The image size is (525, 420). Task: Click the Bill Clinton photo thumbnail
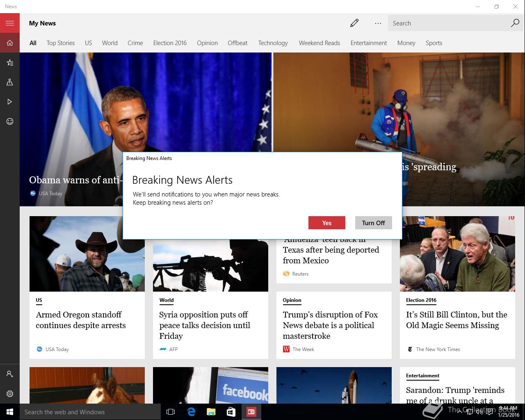[457, 253]
